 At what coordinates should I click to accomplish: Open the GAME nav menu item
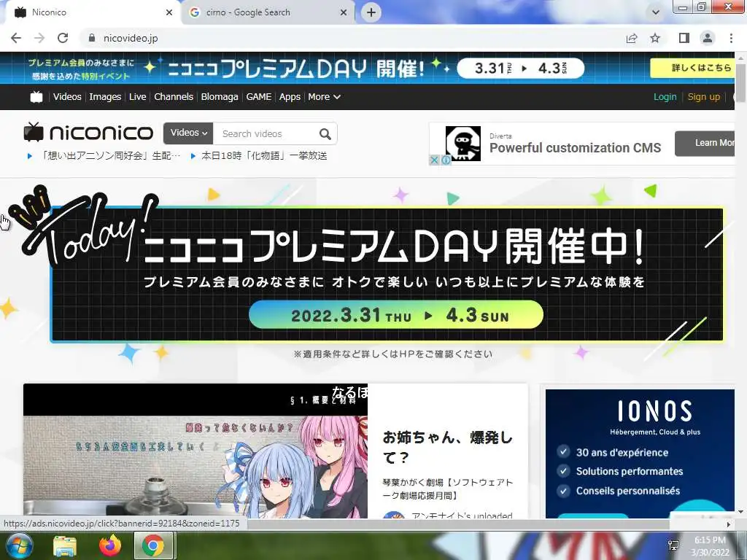coord(259,97)
